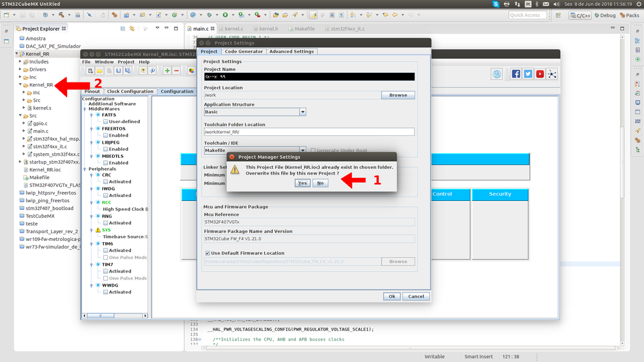The height and width of the screenshot is (362, 644).
Task: Click Yes to overwrite the project file
Action: [x=302, y=183]
